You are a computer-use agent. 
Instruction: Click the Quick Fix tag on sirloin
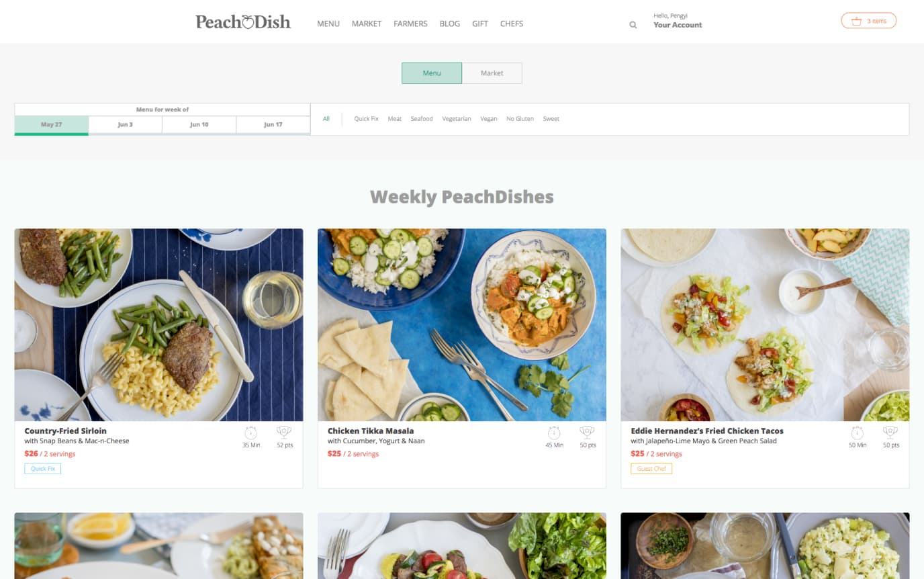(43, 469)
